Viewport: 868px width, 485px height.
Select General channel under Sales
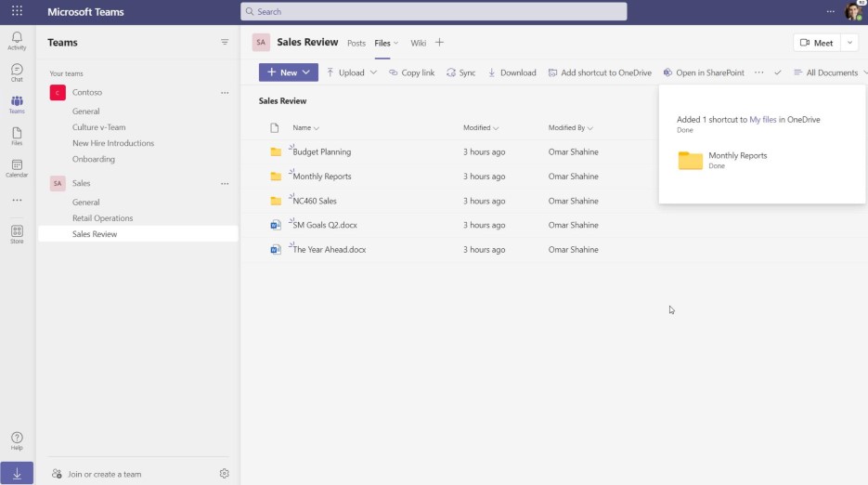click(85, 203)
